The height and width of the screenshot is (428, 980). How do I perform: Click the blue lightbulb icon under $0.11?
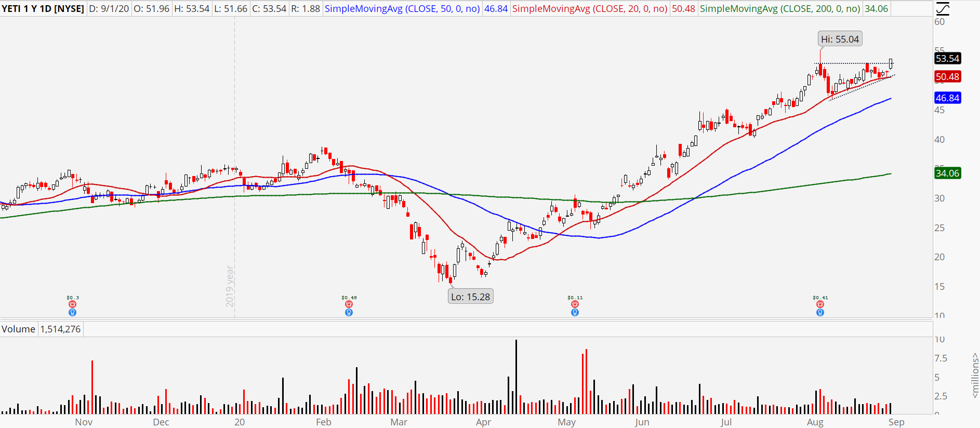pos(575,313)
